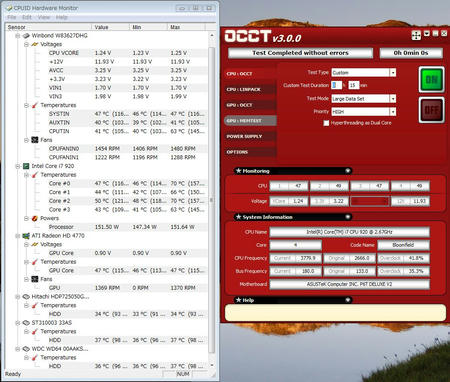Stop the test with red OFF button

pos(431,110)
